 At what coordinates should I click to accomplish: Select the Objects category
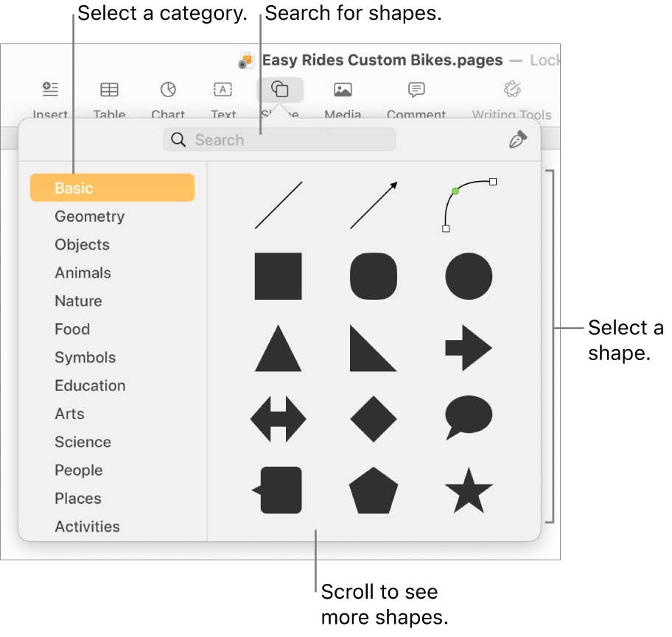pyautogui.click(x=83, y=244)
